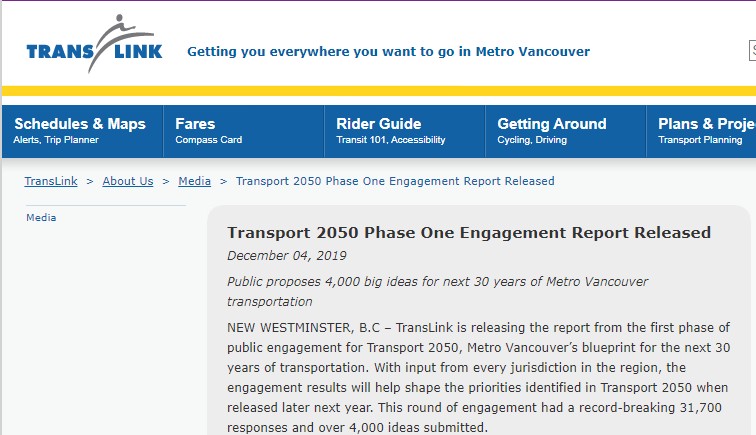The width and height of the screenshot is (756, 435).
Task: Click the TransLink logo
Action: pos(94,43)
